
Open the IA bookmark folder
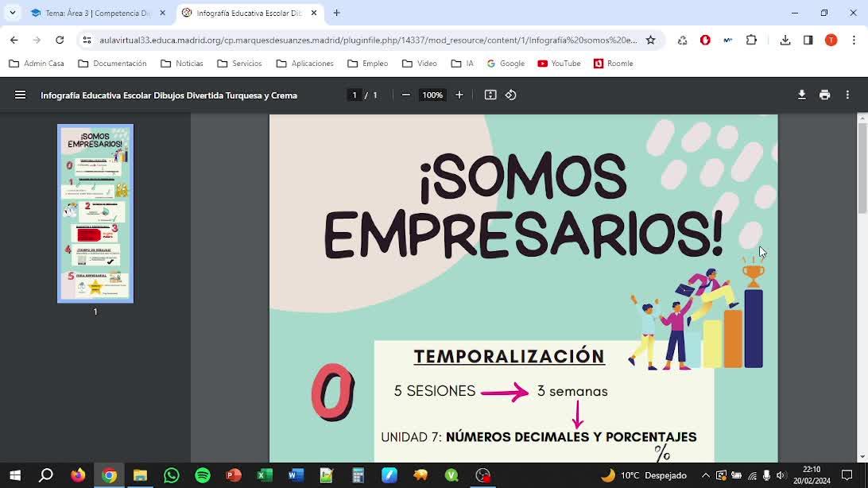pos(463,64)
